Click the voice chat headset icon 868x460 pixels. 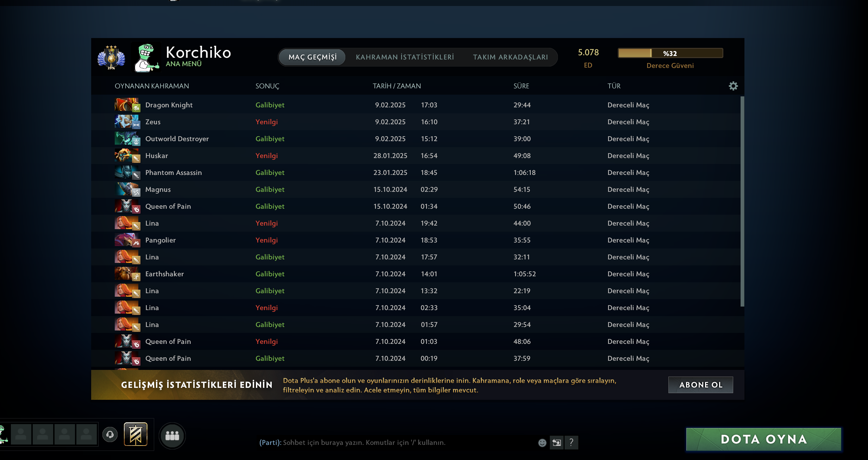tap(110, 435)
